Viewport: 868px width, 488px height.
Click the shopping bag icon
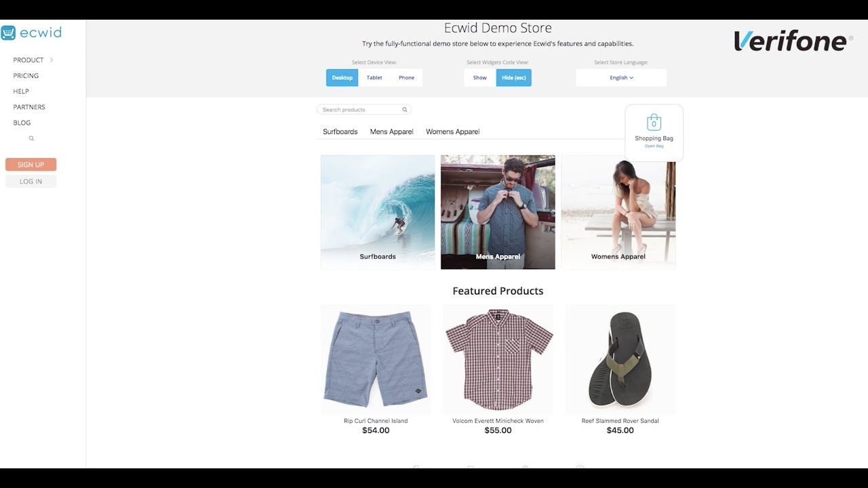click(x=654, y=123)
